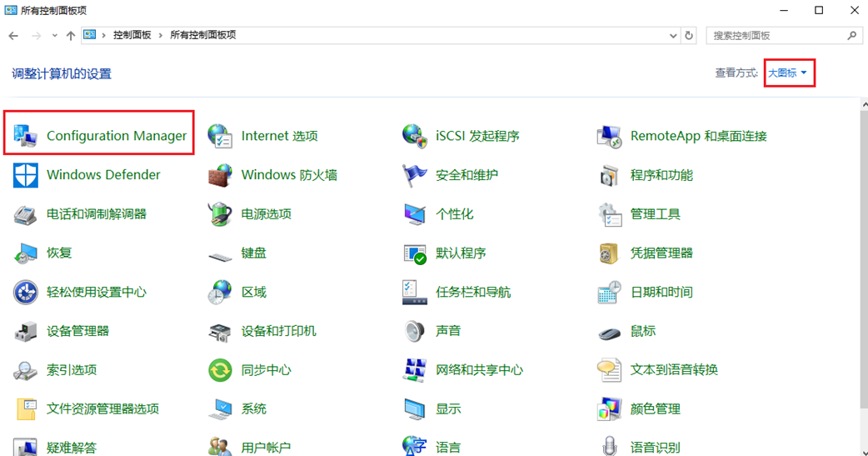Screen dimensions: 868x456
Task: Open the 同步中心 green sync icon
Action: (220, 370)
